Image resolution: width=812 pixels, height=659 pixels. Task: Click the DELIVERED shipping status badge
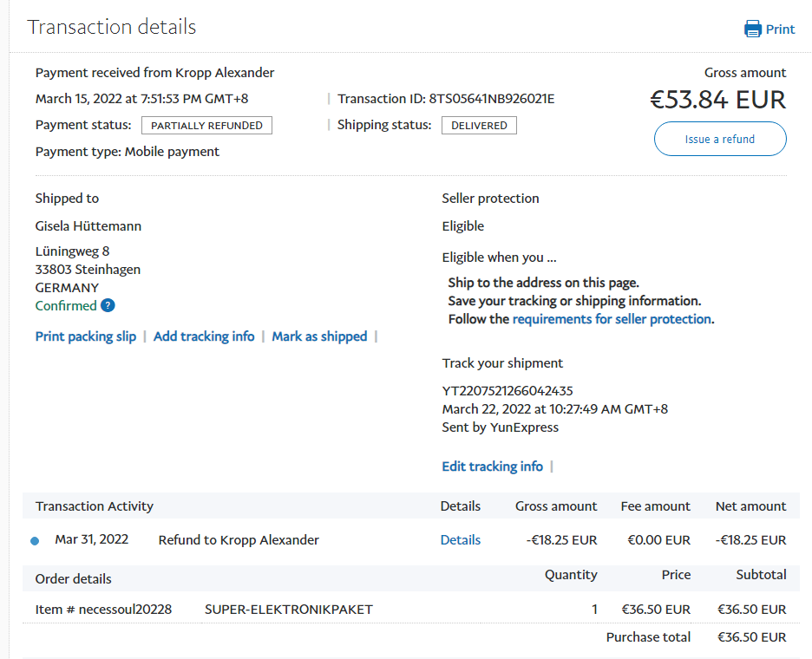click(x=479, y=126)
